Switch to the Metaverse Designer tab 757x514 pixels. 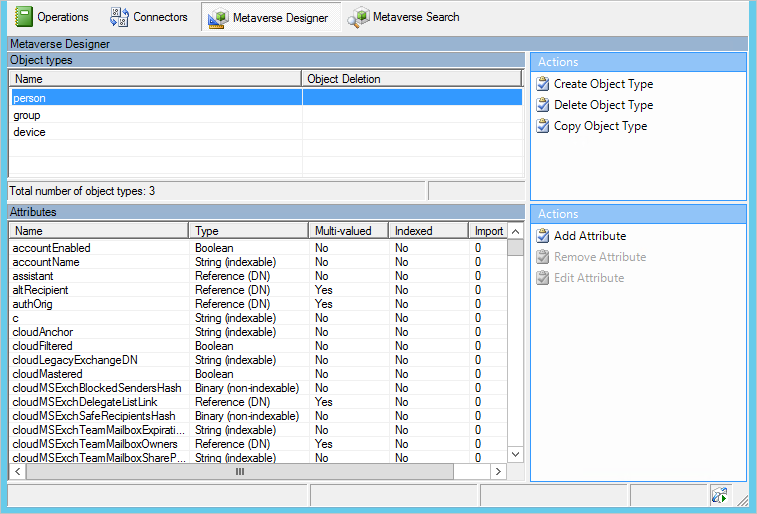pyautogui.click(x=270, y=18)
